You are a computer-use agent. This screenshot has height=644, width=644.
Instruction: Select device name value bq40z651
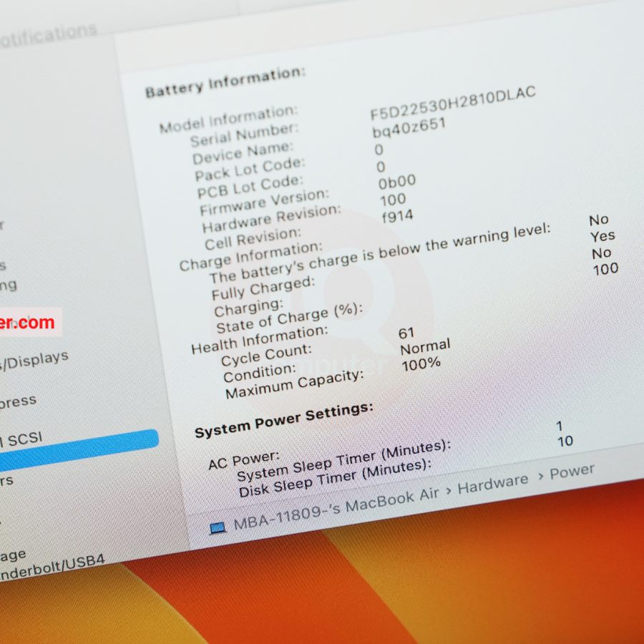pos(409,127)
